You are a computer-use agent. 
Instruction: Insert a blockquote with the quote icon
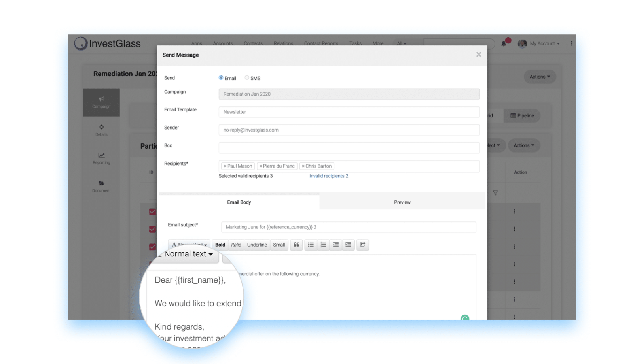click(296, 245)
